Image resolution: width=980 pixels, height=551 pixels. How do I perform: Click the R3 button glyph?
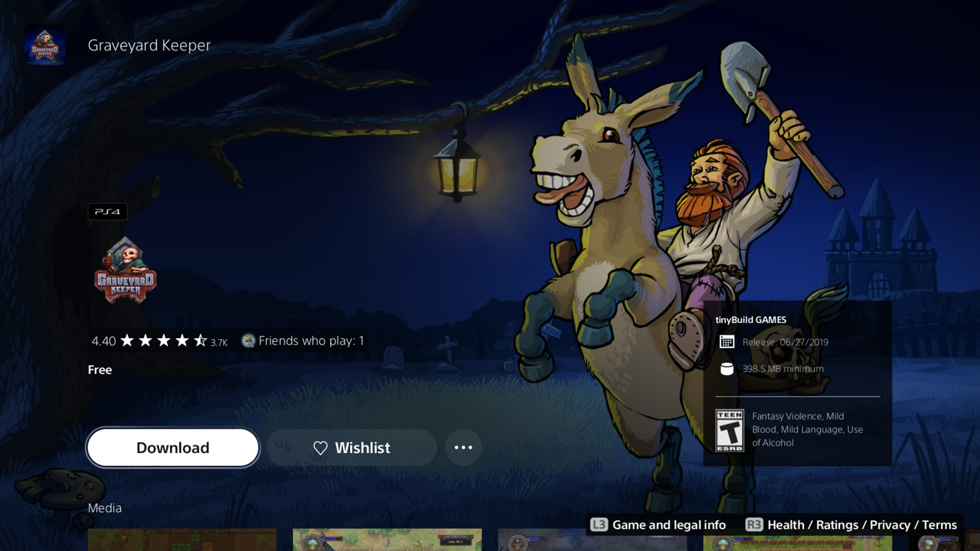(x=754, y=525)
